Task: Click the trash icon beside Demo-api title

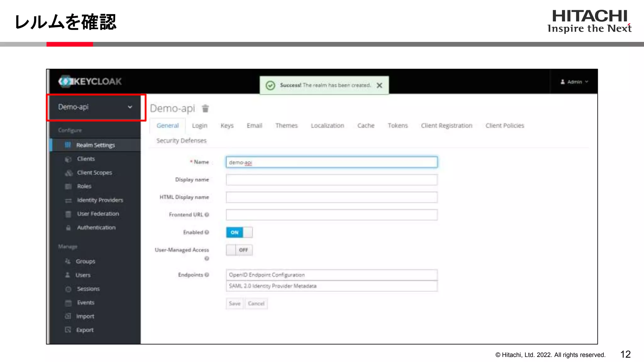Action: pyautogui.click(x=205, y=108)
